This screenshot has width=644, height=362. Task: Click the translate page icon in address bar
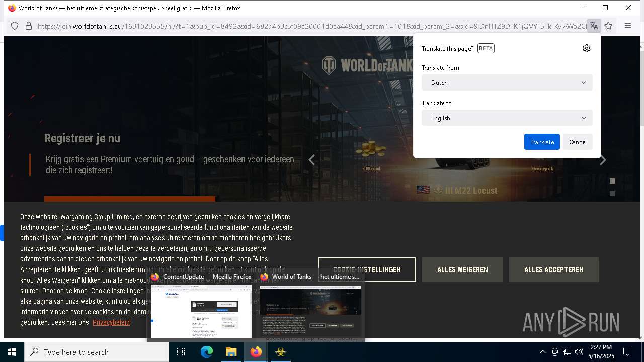click(594, 26)
